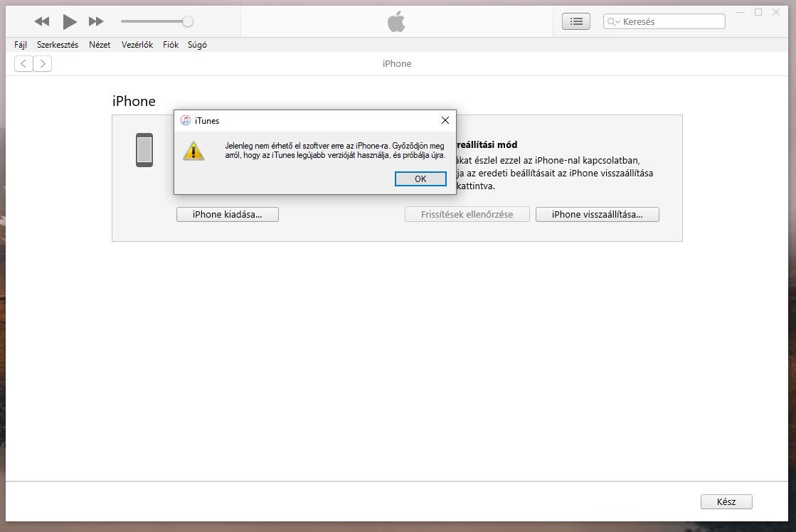Click the yellow warning triangle icon
Viewport: 796px width, 532px height.
tap(193, 151)
